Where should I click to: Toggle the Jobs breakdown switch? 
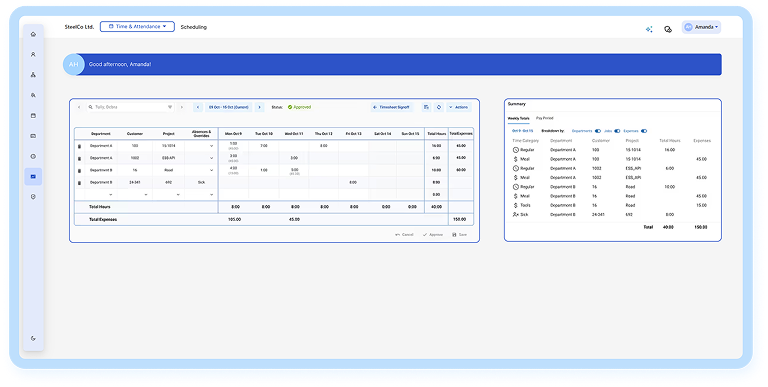[x=617, y=131]
